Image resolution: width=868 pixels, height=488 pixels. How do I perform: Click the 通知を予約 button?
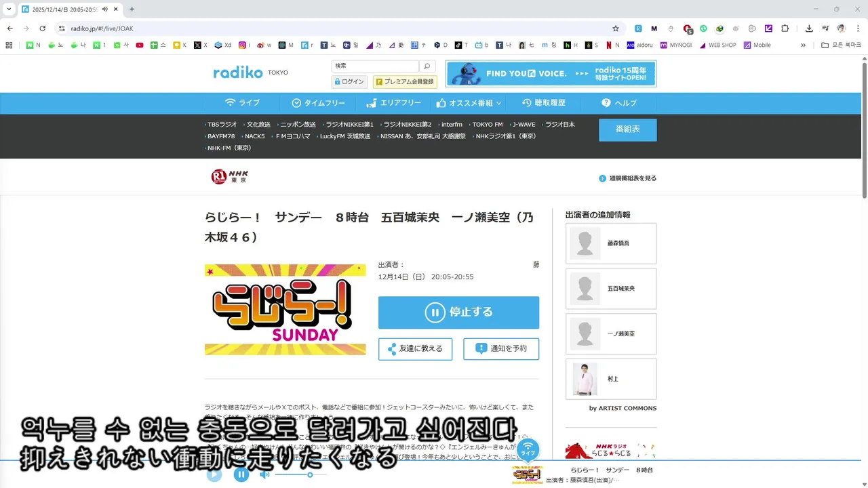(x=501, y=348)
